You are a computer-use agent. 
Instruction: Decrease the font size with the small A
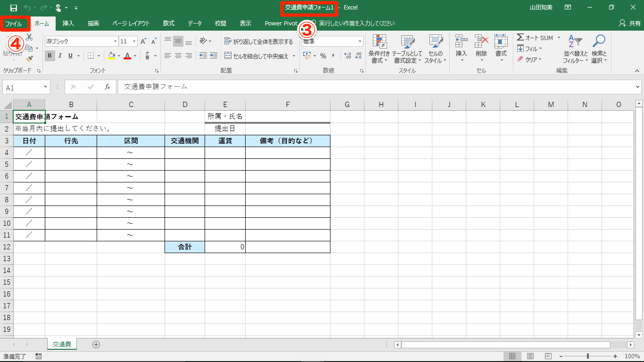(154, 41)
